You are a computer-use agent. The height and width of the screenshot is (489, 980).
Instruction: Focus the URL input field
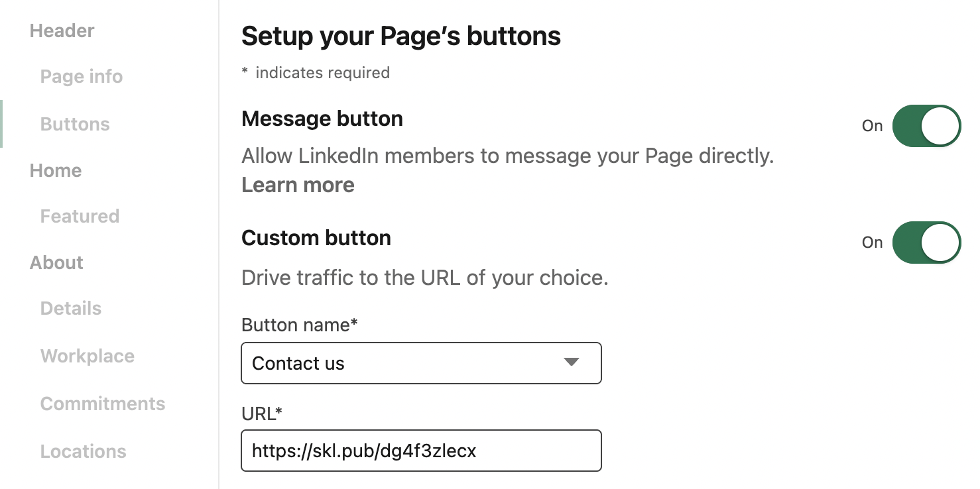[x=420, y=451]
